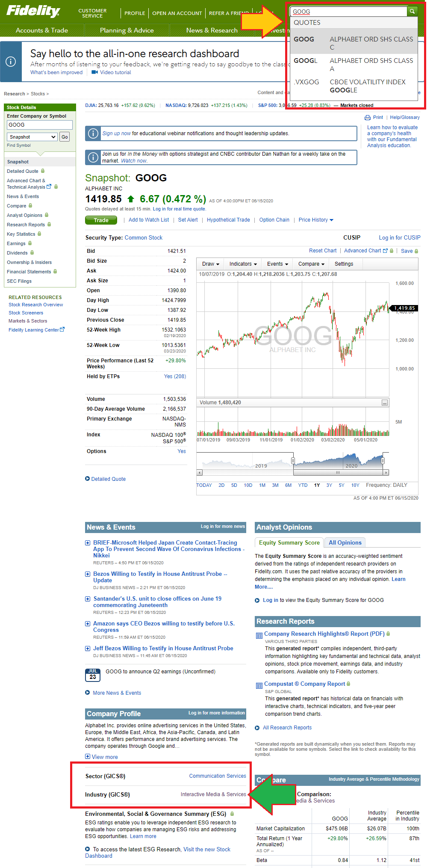Click Log in for CUSIP link
This screenshot has width=442, height=868.
[400, 237]
